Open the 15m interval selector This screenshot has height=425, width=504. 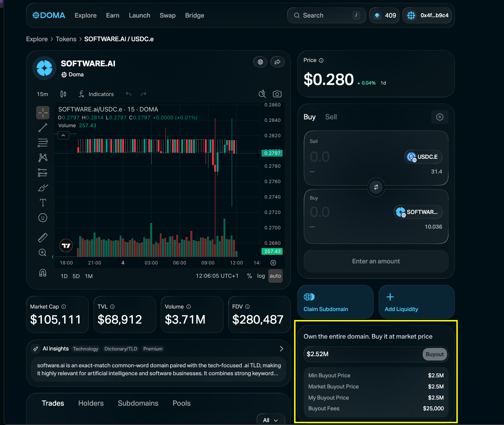(42, 94)
